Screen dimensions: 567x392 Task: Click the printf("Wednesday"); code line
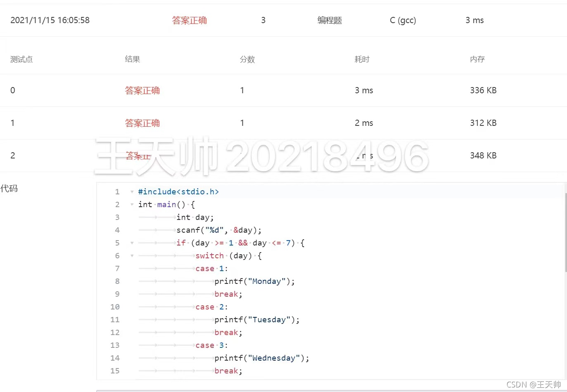[x=262, y=358]
